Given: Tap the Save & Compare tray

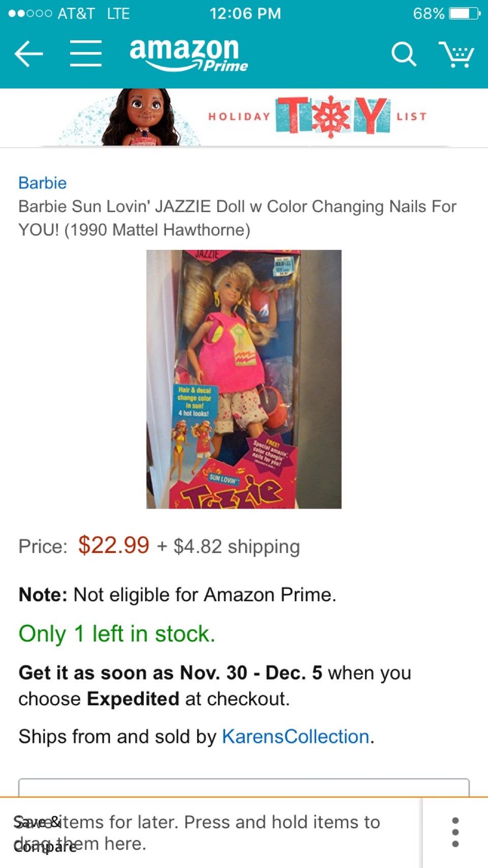Looking at the screenshot, I should point(211,832).
